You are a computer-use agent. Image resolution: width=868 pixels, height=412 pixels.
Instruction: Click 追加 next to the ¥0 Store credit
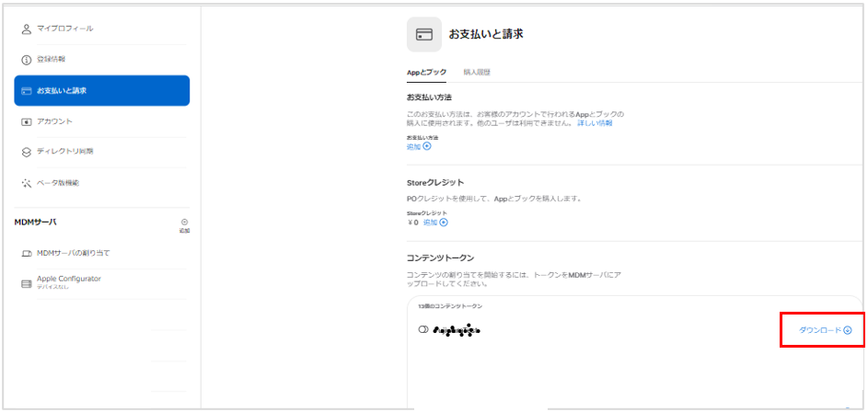click(435, 223)
